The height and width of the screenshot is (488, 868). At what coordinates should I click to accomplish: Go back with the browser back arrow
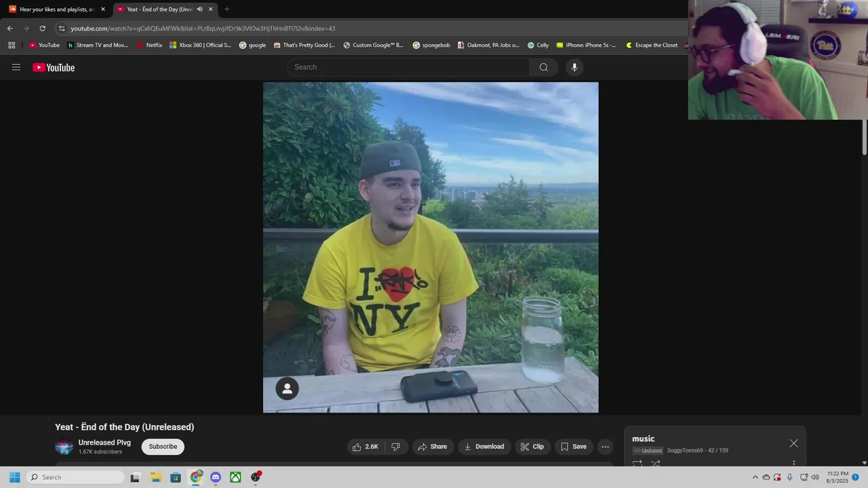[x=9, y=28]
